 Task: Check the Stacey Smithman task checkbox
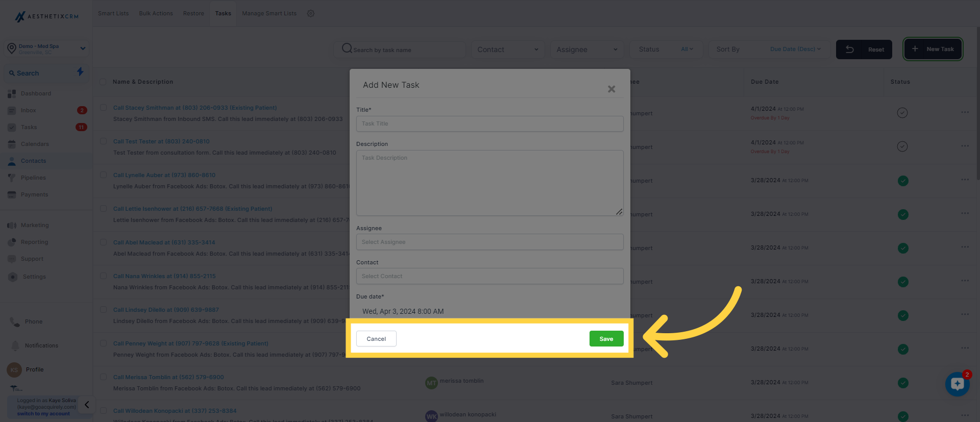[104, 108]
